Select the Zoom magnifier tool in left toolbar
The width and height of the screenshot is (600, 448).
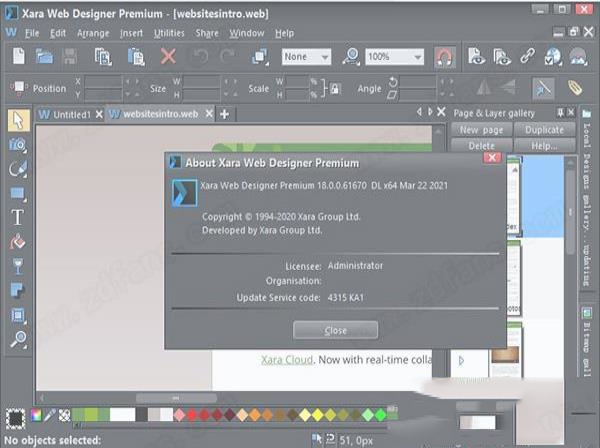click(17, 339)
